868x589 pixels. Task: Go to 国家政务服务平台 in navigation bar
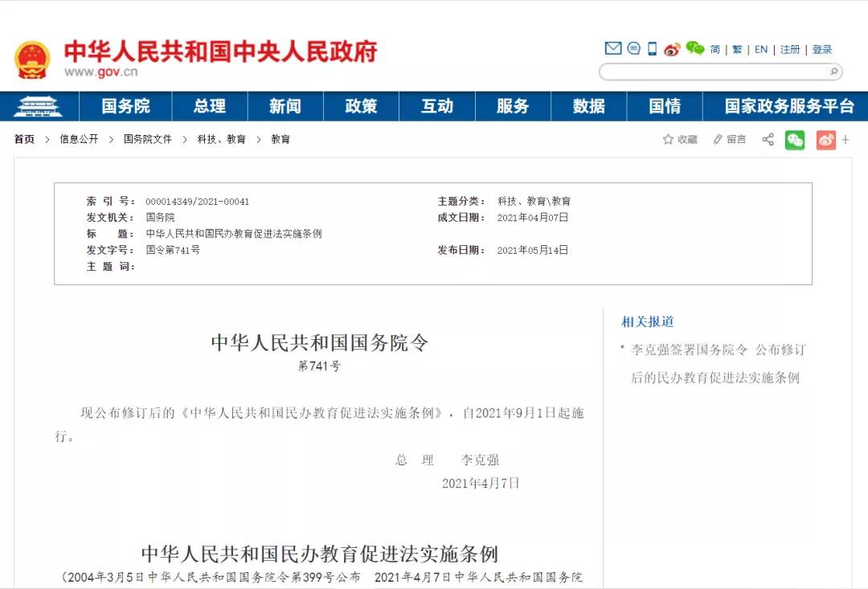[x=788, y=106]
